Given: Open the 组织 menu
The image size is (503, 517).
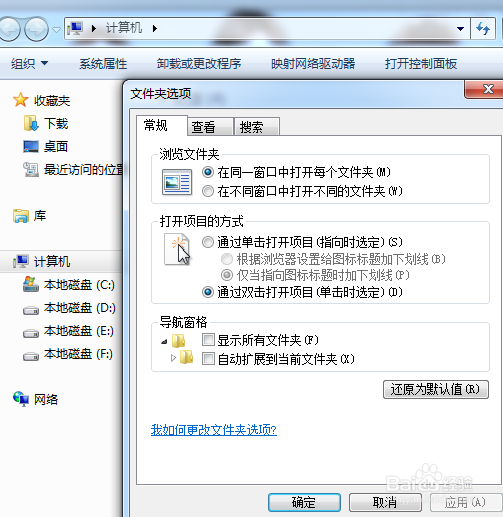Looking at the screenshot, I should (29, 63).
